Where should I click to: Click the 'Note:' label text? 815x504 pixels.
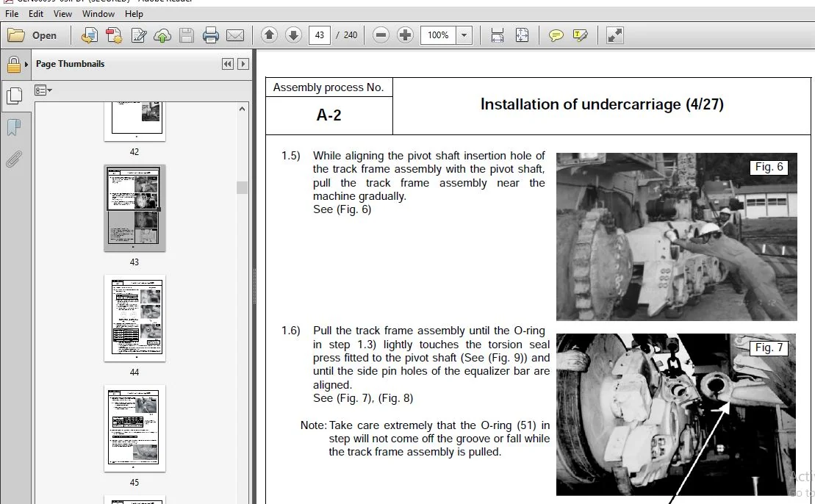pyautogui.click(x=313, y=425)
